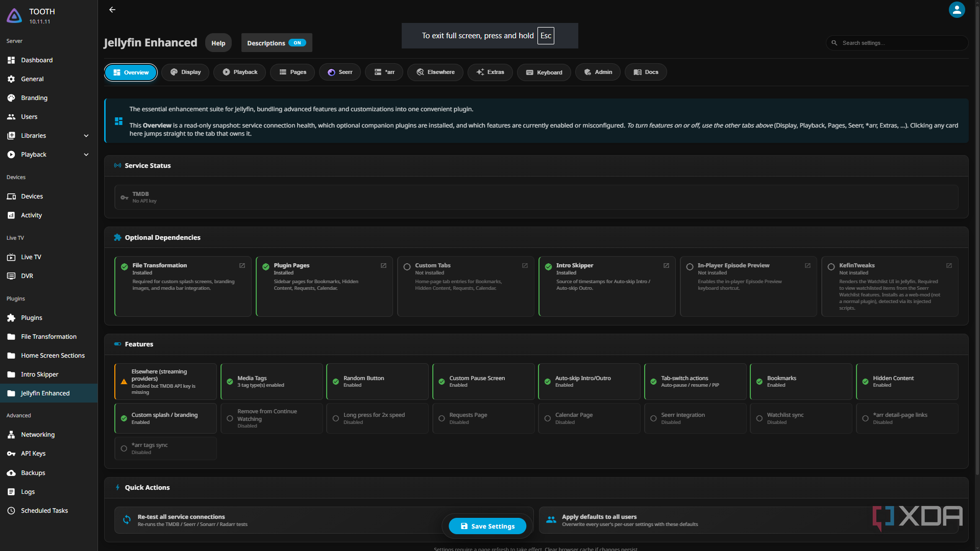This screenshot has height=551, width=980.
Task: Select the *arr tags sync feature card
Action: pos(165,448)
